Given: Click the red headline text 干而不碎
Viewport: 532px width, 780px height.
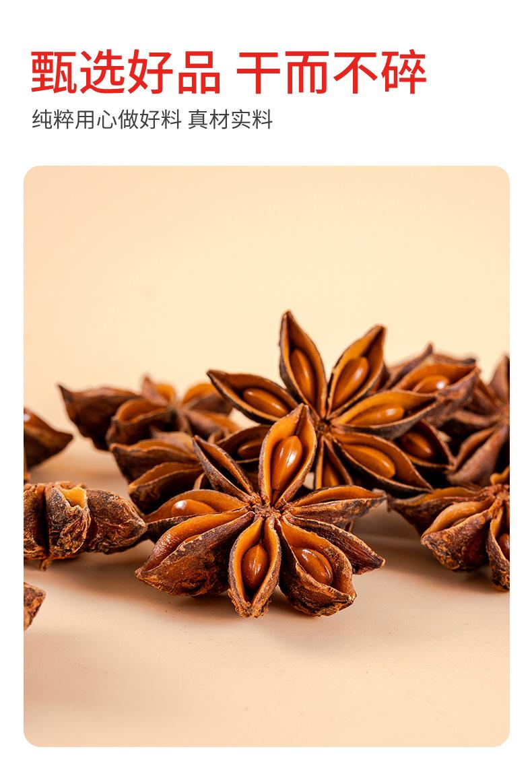Looking at the screenshot, I should coord(331,73).
